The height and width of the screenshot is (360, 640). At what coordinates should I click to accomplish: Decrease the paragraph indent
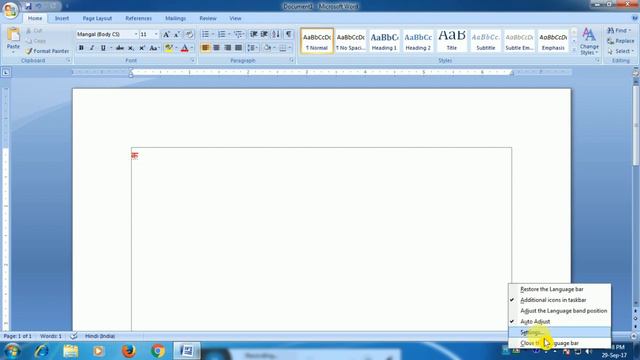pos(253,34)
